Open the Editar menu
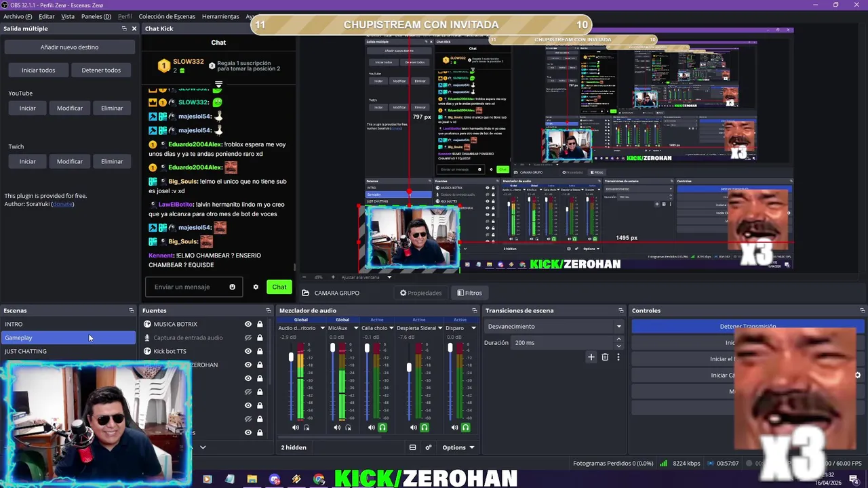 click(x=47, y=16)
